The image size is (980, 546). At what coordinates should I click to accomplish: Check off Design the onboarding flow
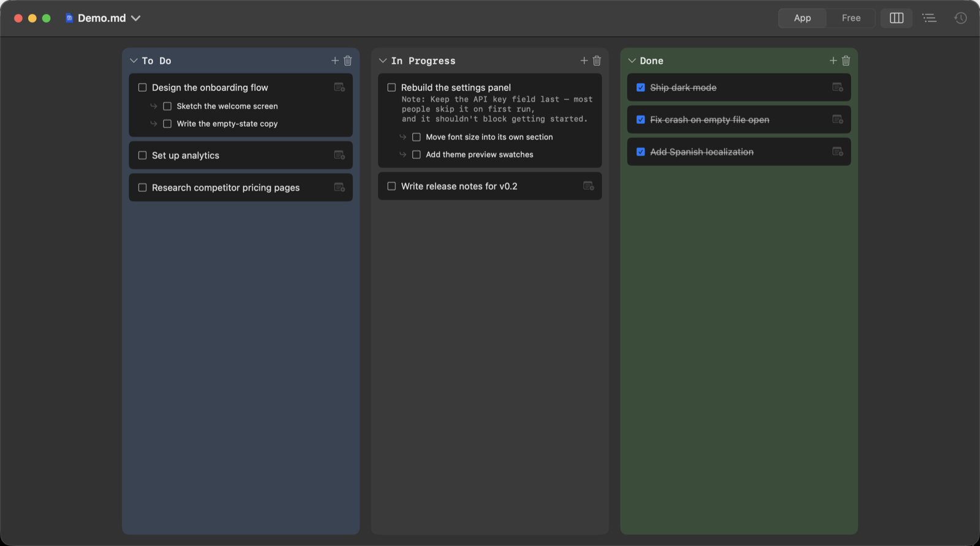143,88
